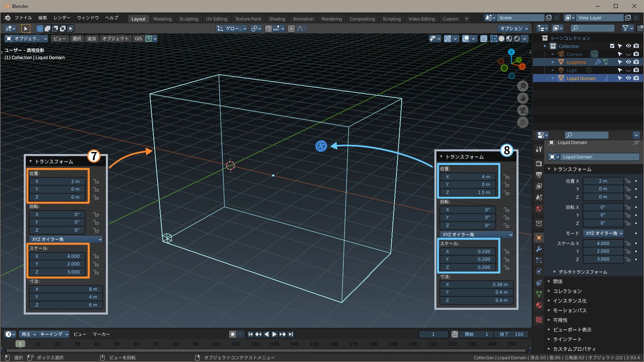
Task: Hide Icosphere using its eye icon
Action: pyautogui.click(x=628, y=62)
